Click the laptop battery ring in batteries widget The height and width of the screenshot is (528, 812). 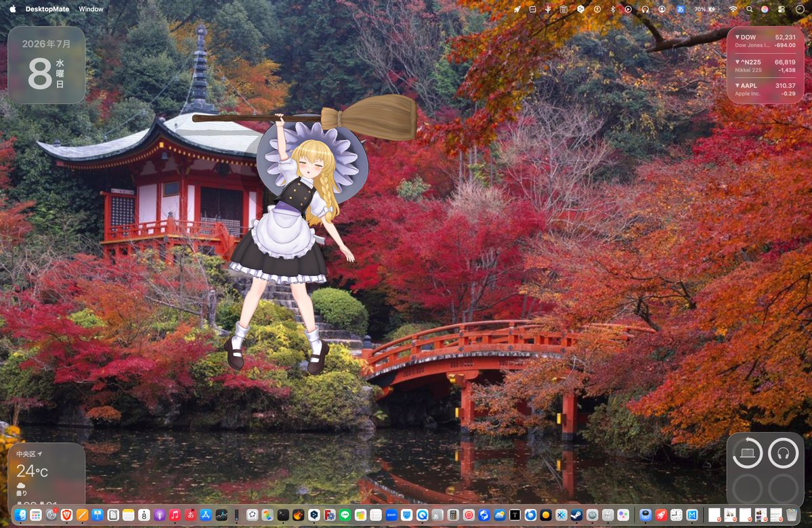pyautogui.click(x=747, y=454)
